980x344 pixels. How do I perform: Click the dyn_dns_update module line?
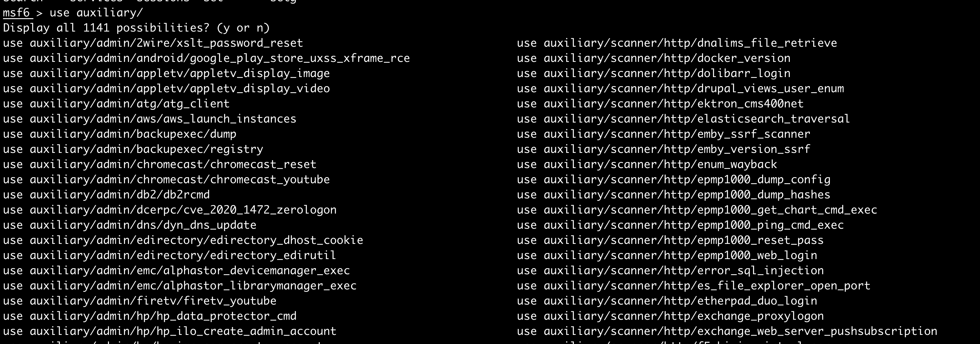point(130,225)
